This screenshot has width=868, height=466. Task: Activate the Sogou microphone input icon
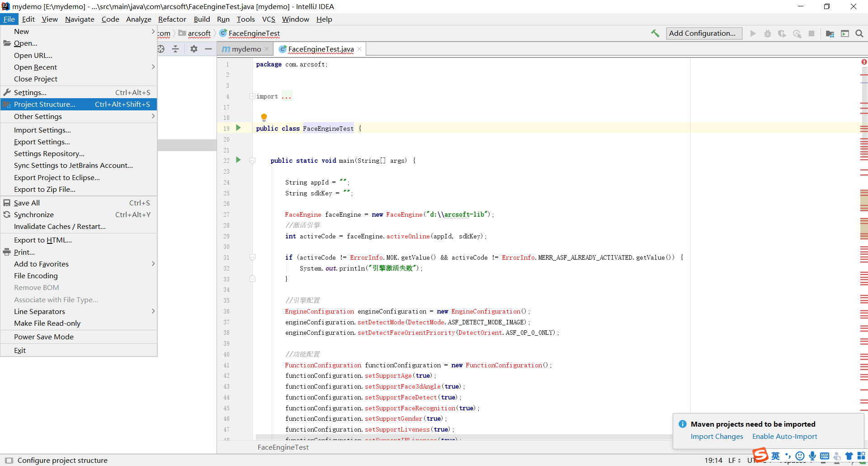pyautogui.click(x=813, y=456)
